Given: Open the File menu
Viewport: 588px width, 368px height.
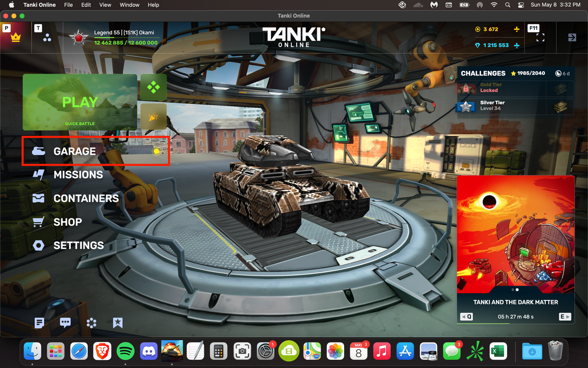Looking at the screenshot, I should click(x=68, y=5).
